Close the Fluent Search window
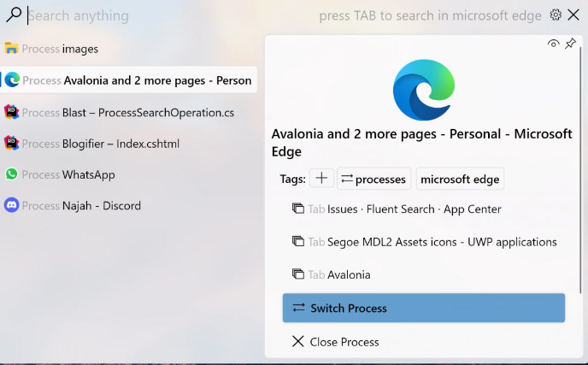The width and height of the screenshot is (588, 365). (x=573, y=15)
